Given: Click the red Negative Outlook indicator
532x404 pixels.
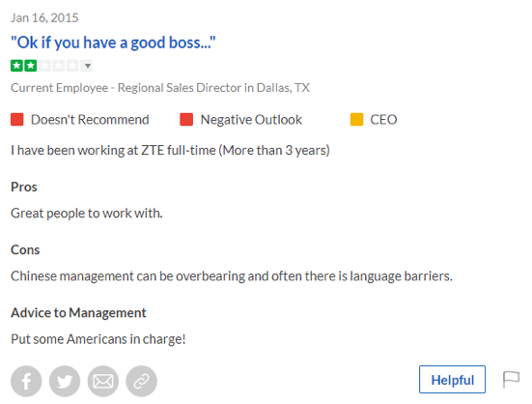Looking at the screenshot, I should (186, 120).
